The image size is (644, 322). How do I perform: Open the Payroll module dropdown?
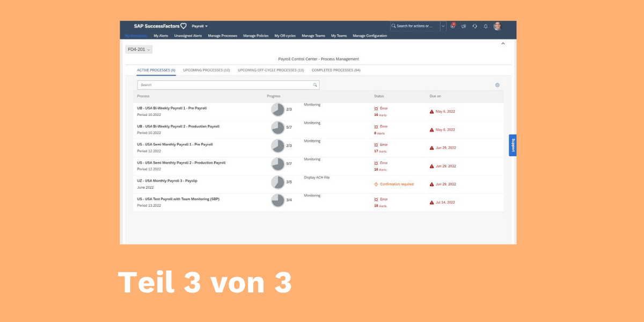tap(200, 26)
